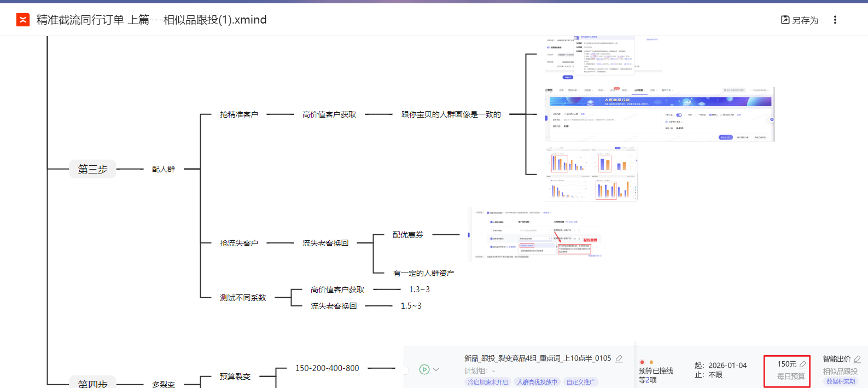Screen dimensions: 868x388
Task: Click the XMind file logo icon
Action: point(23,20)
